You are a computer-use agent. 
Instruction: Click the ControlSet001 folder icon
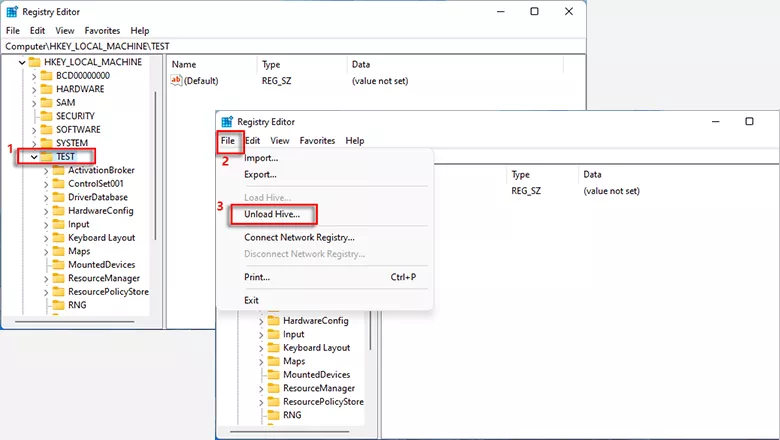click(59, 183)
